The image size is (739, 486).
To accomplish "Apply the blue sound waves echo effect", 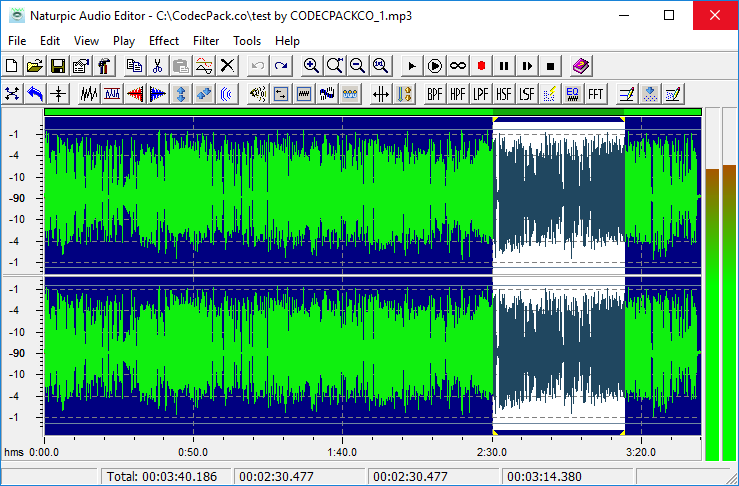I will [x=227, y=94].
